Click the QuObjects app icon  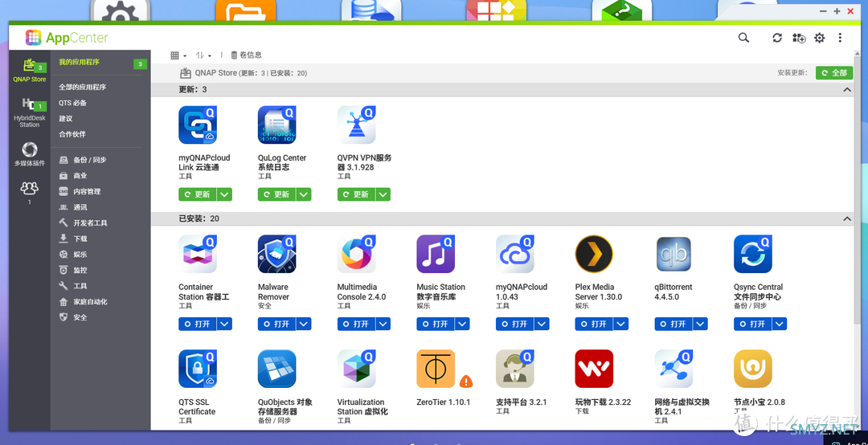(276, 369)
